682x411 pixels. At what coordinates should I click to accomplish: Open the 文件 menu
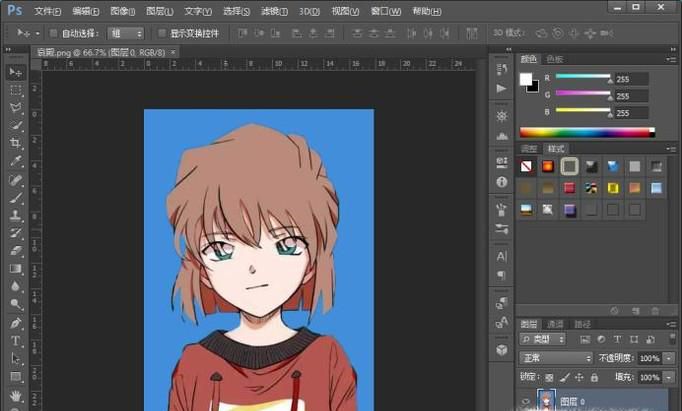coord(47,11)
